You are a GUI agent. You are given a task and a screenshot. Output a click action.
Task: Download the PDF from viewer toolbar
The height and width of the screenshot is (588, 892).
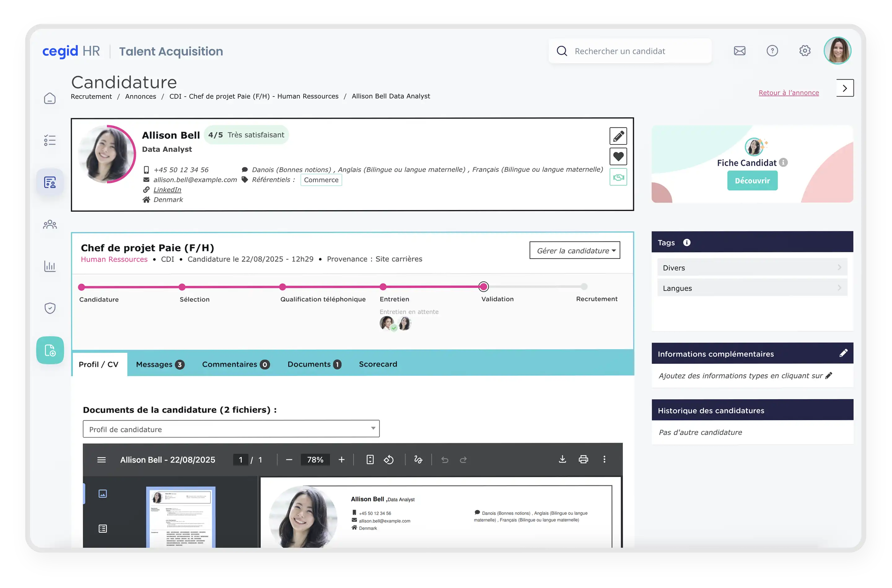click(562, 459)
